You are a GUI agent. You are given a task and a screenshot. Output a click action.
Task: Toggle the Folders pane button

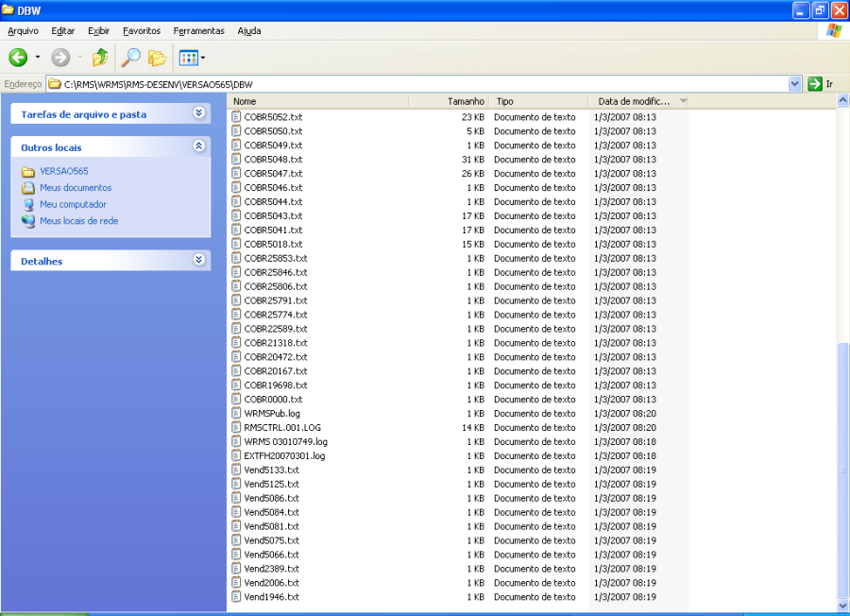pyautogui.click(x=157, y=58)
